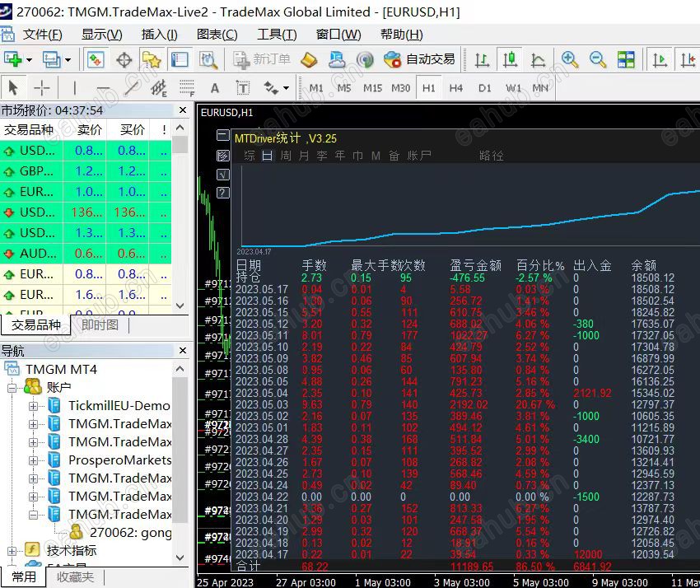The height and width of the screenshot is (588, 700).
Task: Open the Data Window crosshair-circle icon
Action: (124, 59)
